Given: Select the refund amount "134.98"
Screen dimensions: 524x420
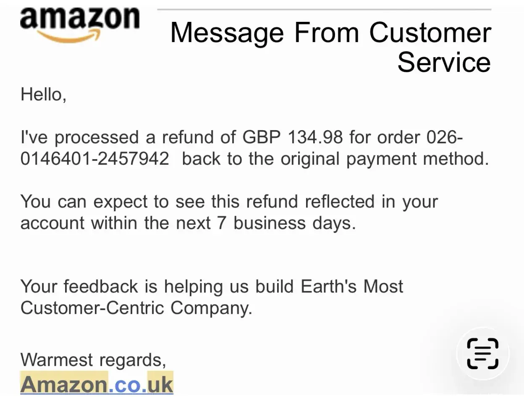Looking at the screenshot, I should 315,137.
